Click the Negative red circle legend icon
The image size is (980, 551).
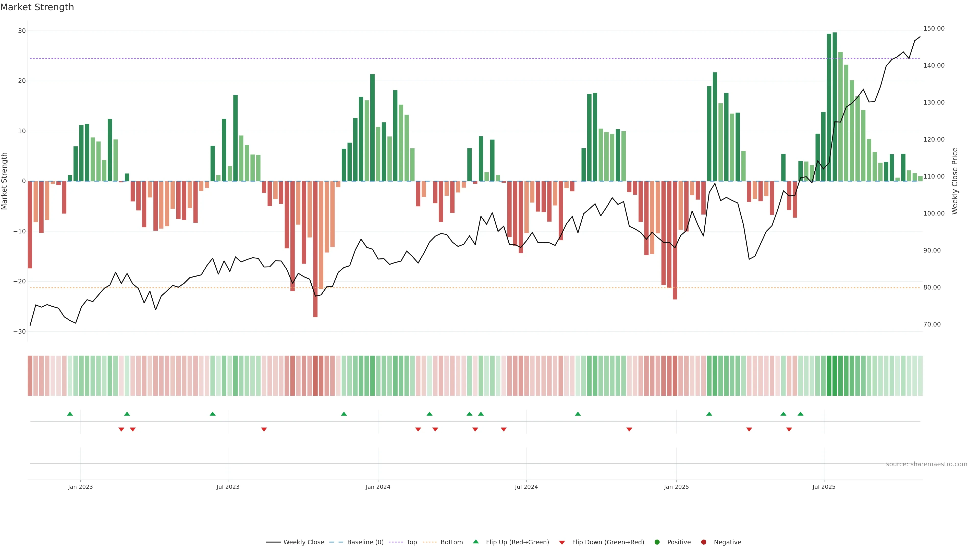(703, 542)
